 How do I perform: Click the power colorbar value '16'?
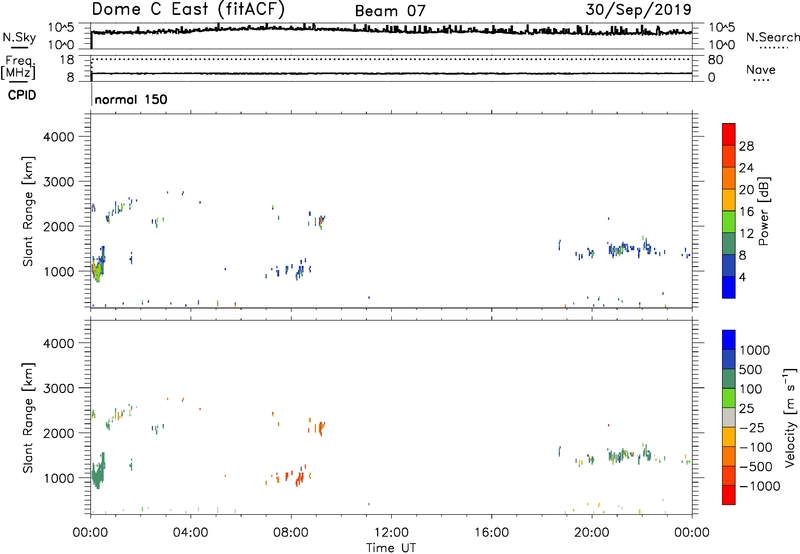[746, 212]
